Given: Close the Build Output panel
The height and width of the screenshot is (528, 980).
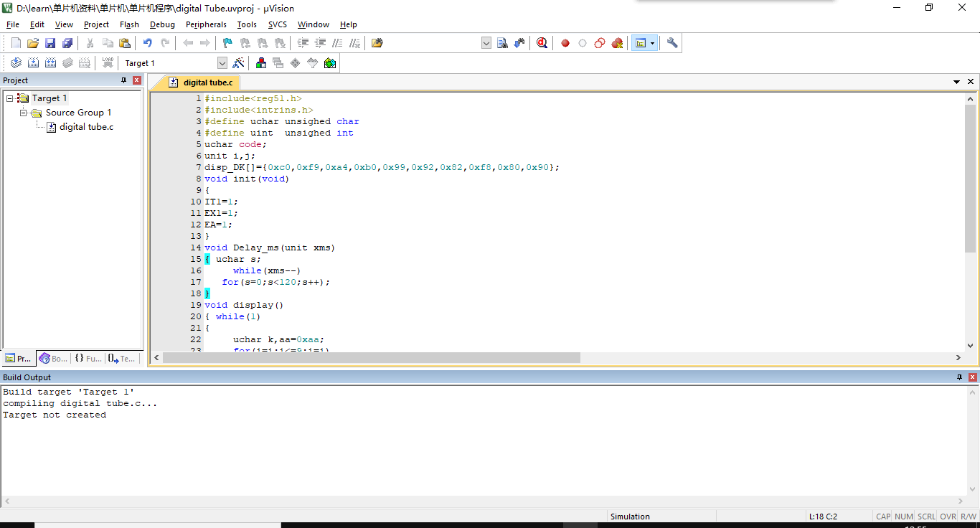Looking at the screenshot, I should click(973, 377).
